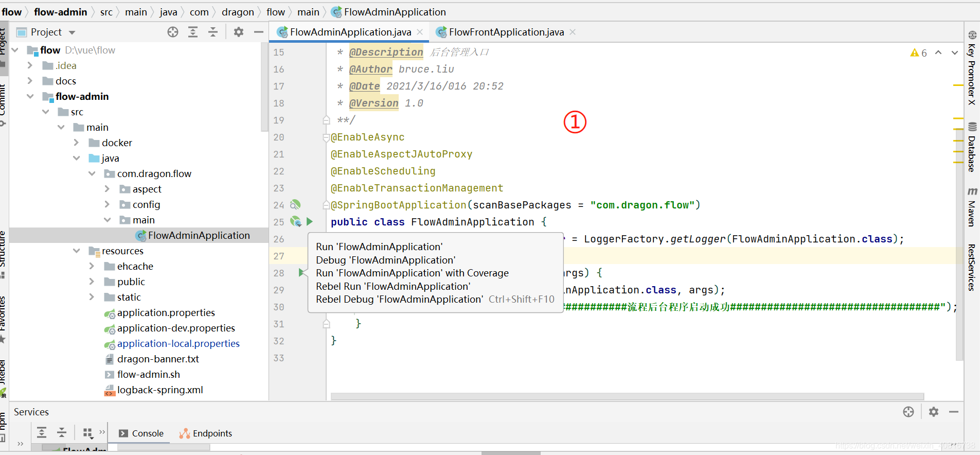Screen dimensions: 980x455
Task: Expand the static folder
Action: pos(92,297)
